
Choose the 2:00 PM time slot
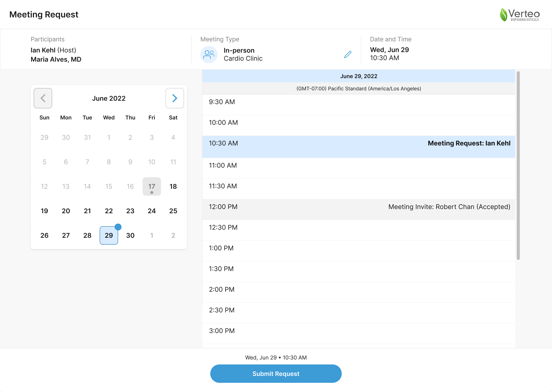(x=359, y=292)
